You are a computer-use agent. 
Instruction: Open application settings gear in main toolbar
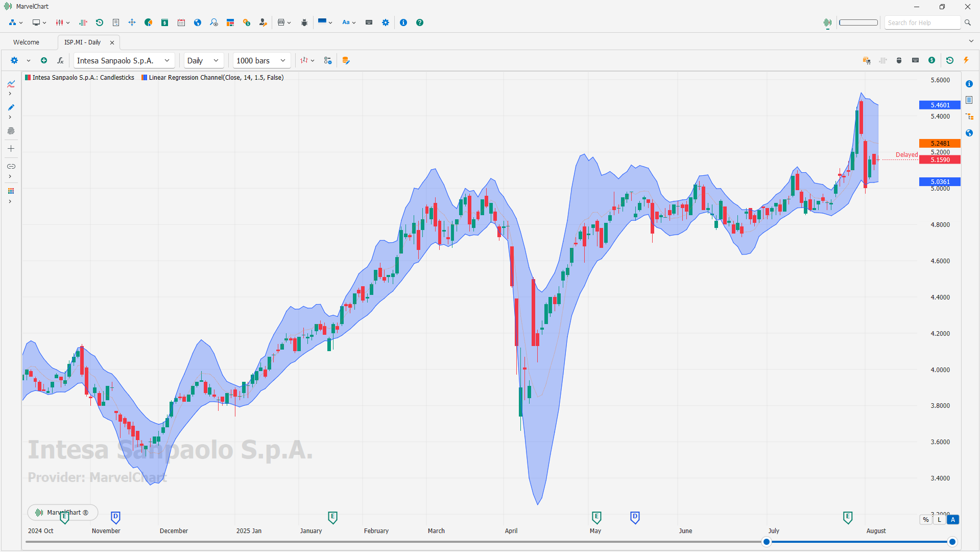[x=386, y=22]
